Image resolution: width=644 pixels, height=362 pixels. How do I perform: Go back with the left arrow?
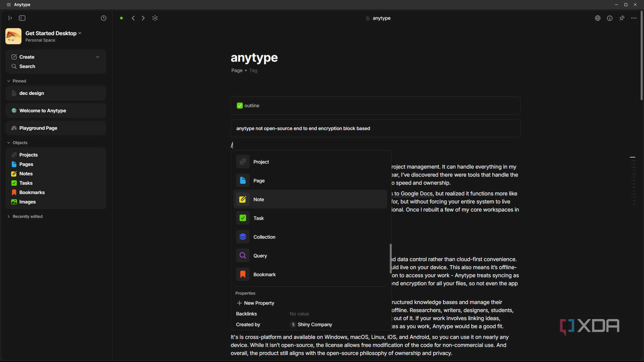133,18
